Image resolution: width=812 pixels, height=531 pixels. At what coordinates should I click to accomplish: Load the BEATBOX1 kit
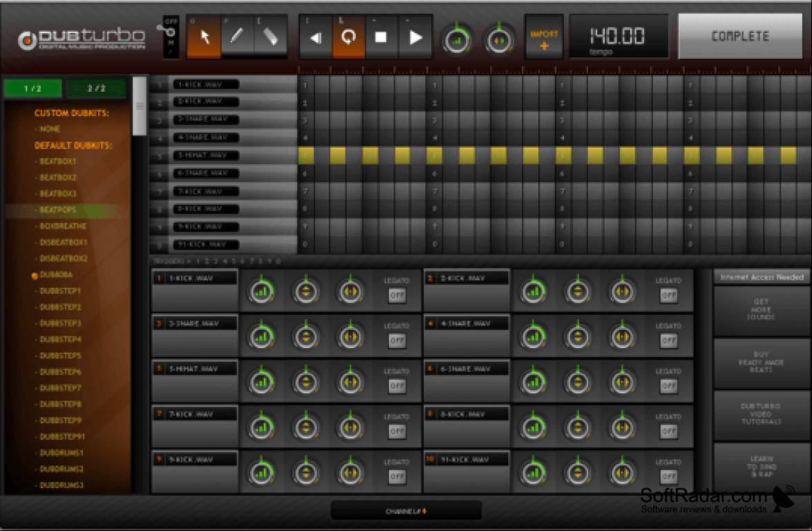(57, 162)
